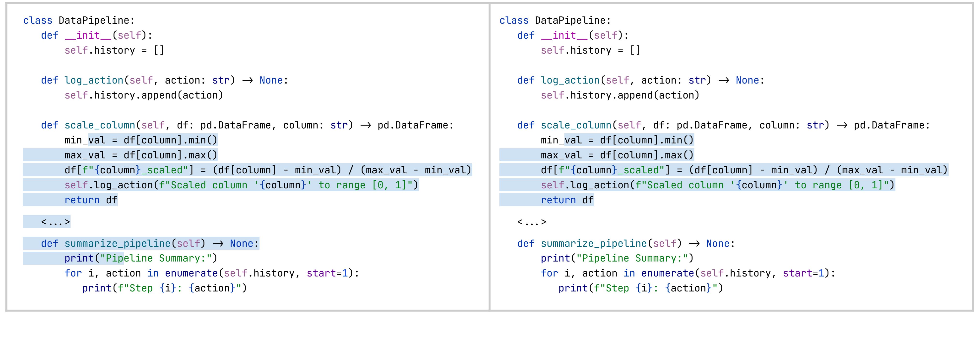Click summarize_pipeline name in right pane
The width and height of the screenshot is (980, 340).
click(593, 243)
